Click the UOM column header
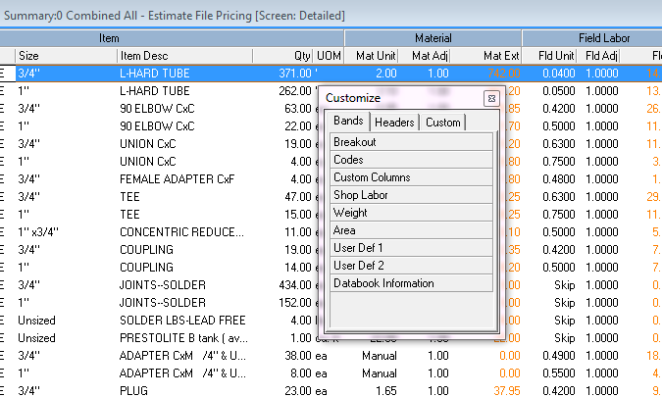The height and width of the screenshot is (397, 662). 328,56
